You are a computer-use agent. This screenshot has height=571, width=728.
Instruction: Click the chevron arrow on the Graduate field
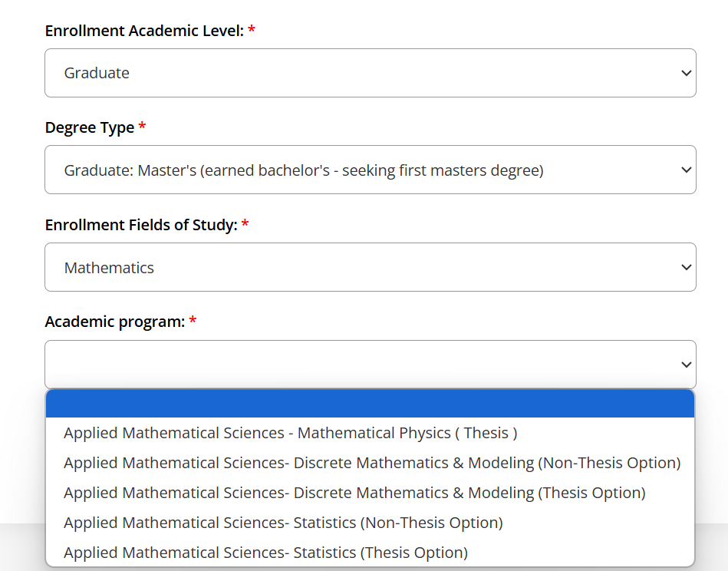click(x=686, y=73)
